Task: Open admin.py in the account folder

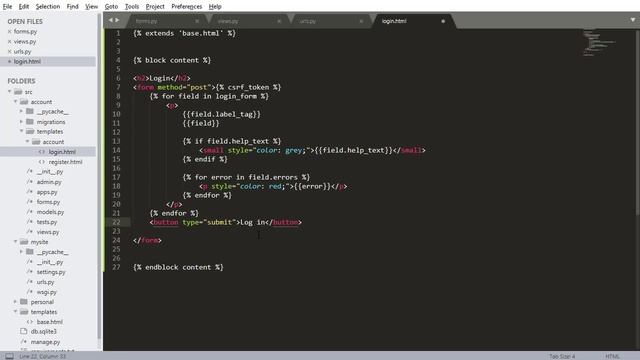Action: (x=49, y=182)
